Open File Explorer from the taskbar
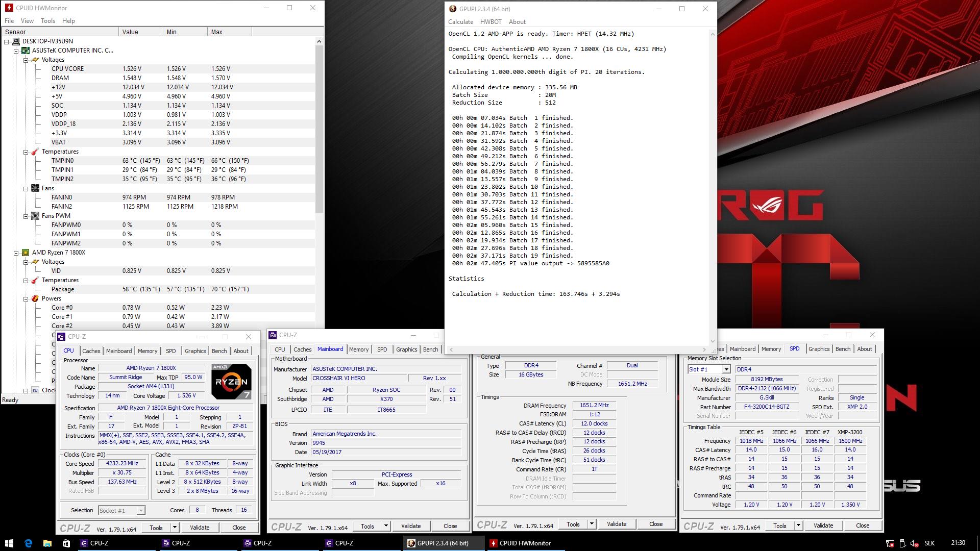The width and height of the screenshot is (980, 551). pyautogui.click(x=47, y=543)
